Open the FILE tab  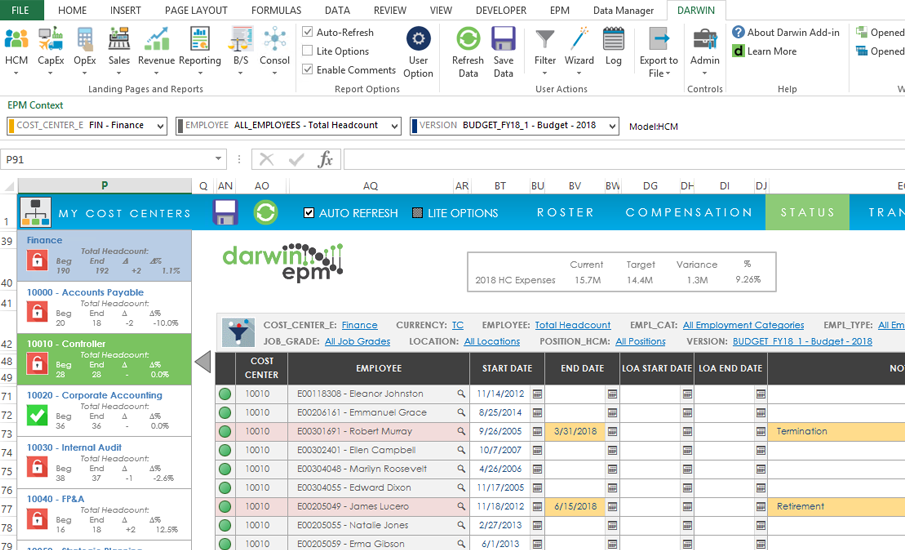tap(21, 10)
